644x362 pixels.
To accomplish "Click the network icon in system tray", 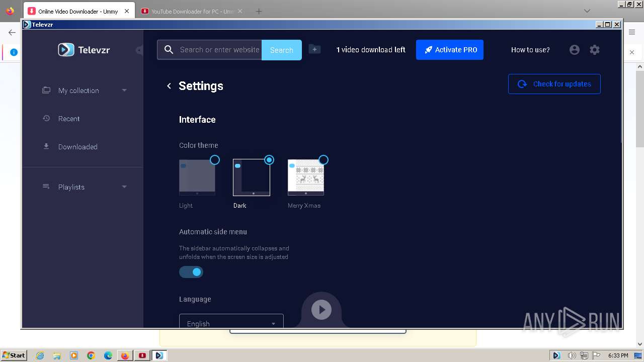I will 584,355.
